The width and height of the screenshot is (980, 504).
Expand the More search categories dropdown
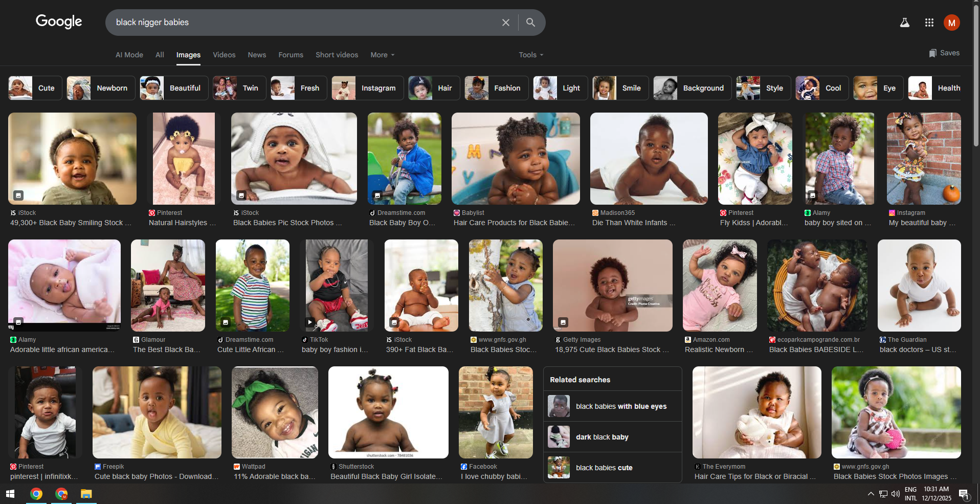click(382, 55)
